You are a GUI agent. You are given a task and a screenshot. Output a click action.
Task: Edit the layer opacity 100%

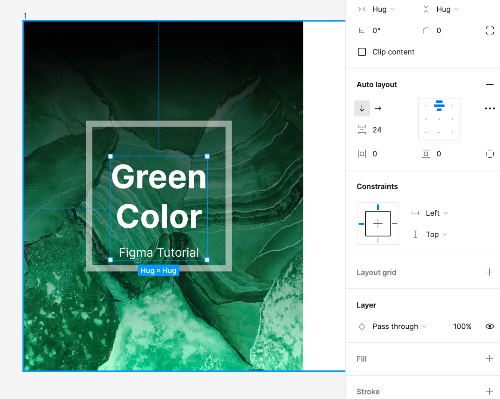click(x=462, y=326)
